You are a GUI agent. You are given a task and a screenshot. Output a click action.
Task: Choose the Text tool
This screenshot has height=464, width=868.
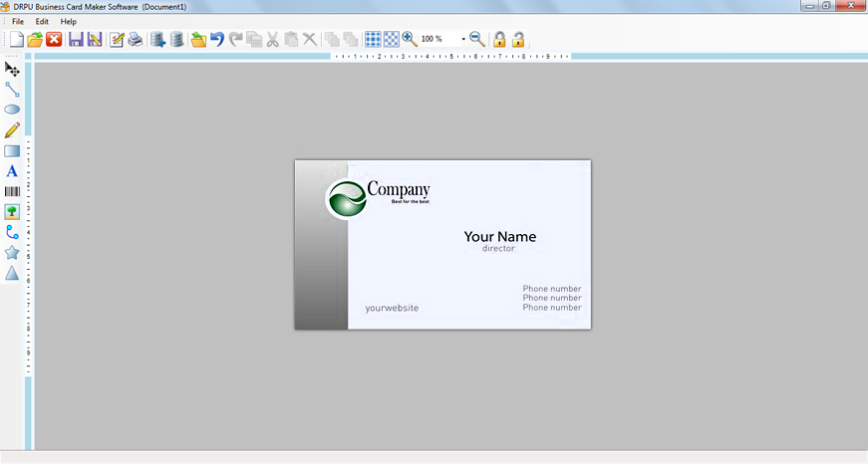[x=12, y=171]
